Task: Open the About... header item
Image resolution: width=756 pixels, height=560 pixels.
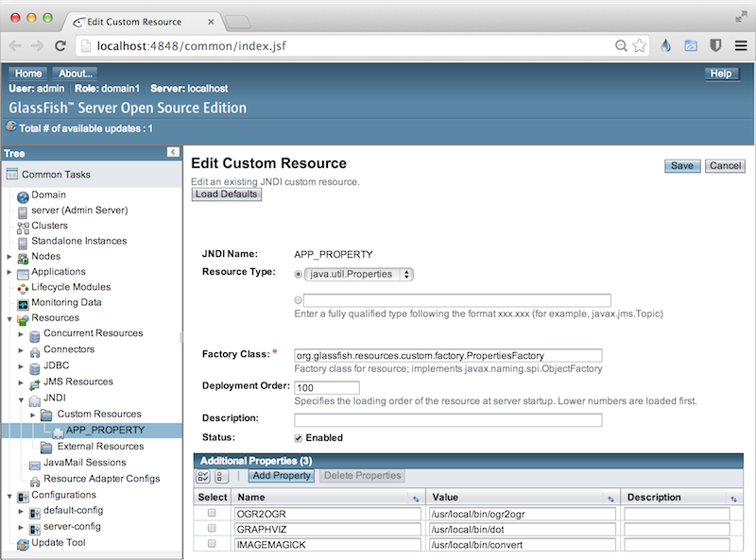Action: [76, 74]
